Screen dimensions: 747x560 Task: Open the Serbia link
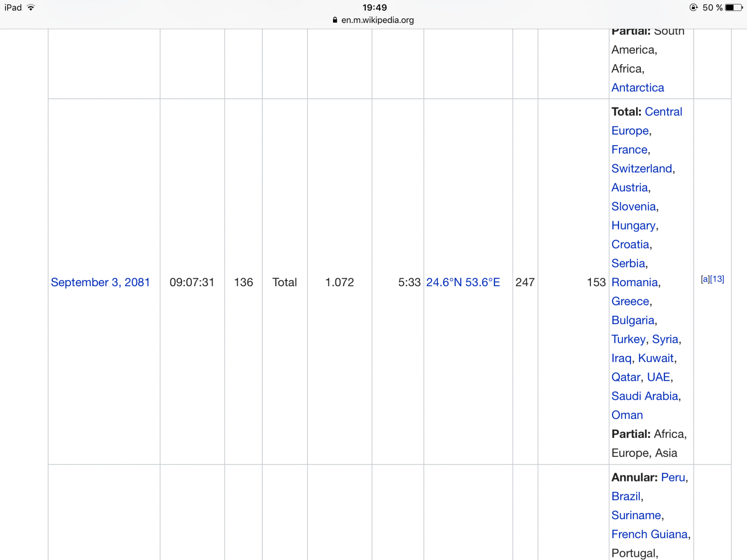(628, 263)
